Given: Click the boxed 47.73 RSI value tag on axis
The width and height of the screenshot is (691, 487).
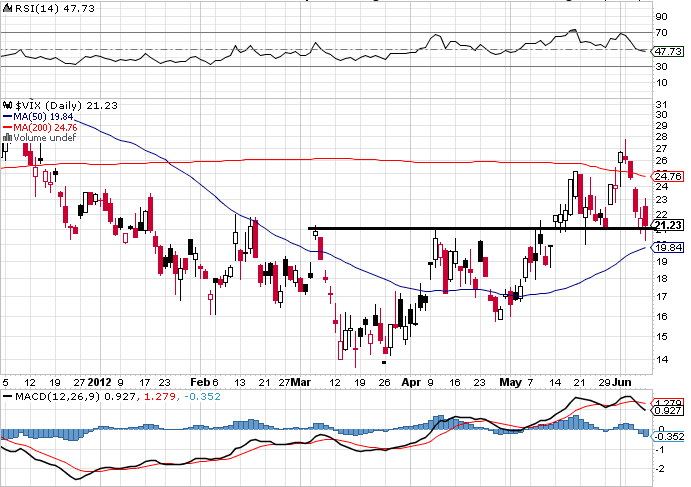Looking at the screenshot, I should (x=668, y=51).
